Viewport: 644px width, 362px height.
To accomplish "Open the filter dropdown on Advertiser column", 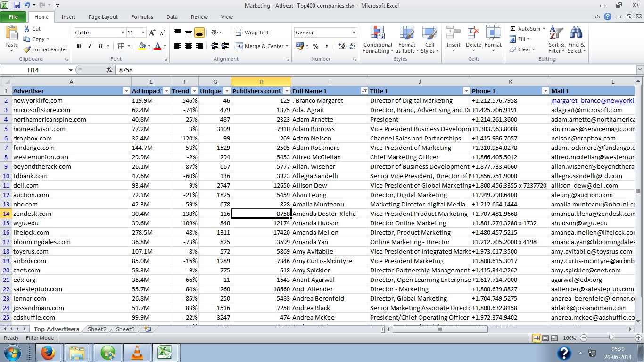I will point(126,90).
